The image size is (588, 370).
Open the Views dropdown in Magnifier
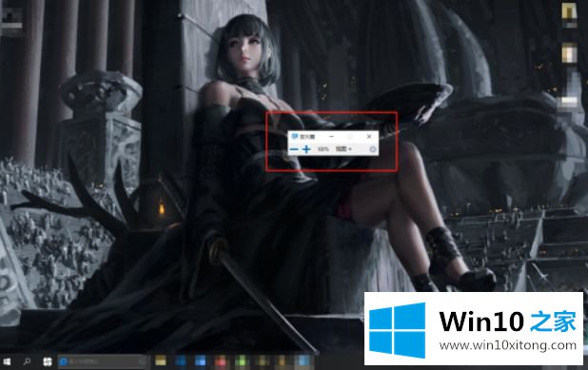tap(343, 149)
